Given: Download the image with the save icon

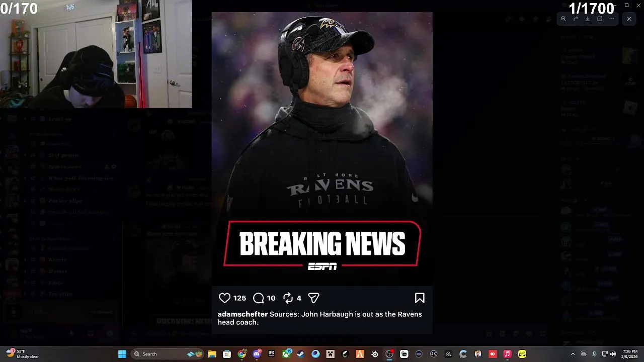Looking at the screenshot, I should [x=587, y=19].
